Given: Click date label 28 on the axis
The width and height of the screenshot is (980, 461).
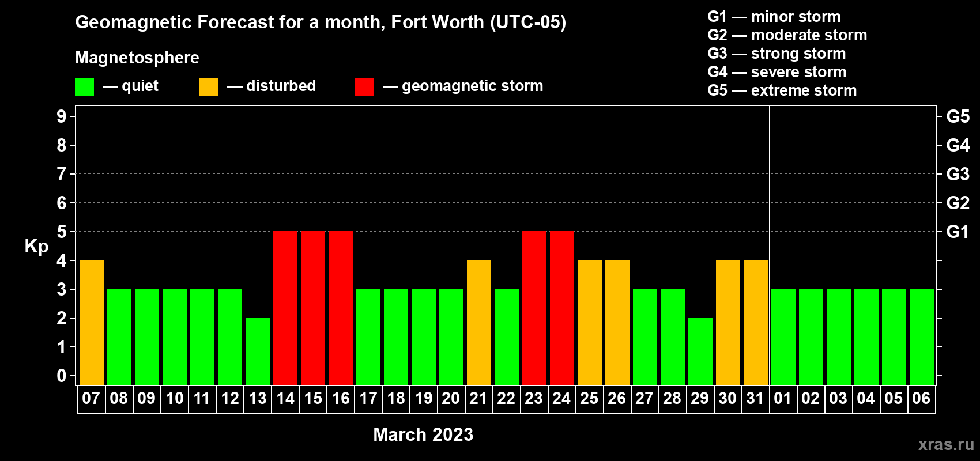Looking at the screenshot, I should coord(672,399).
